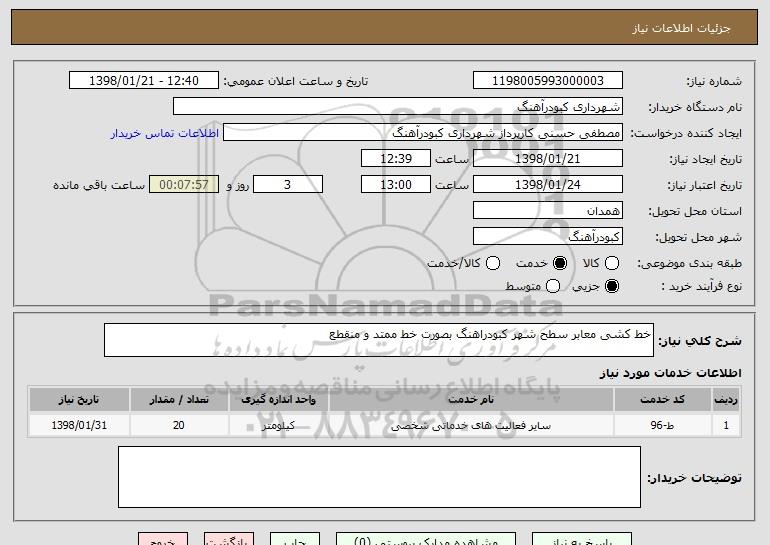Click the شرح کلی نیاز label

coord(700,341)
